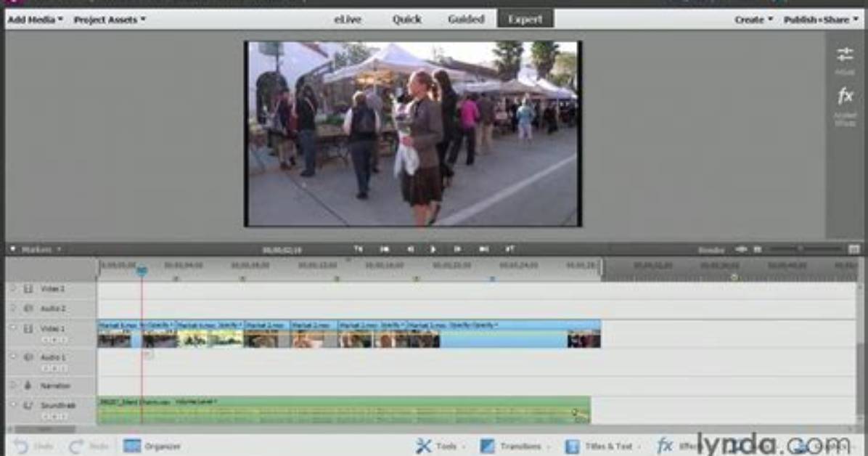This screenshot has width=868, height=456.
Task: Adjust the timeline zoom slider
Action: click(x=800, y=249)
